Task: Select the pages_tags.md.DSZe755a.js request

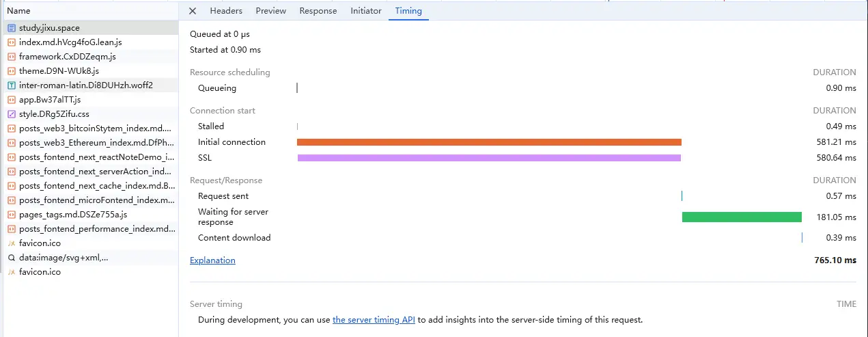Action: click(73, 215)
